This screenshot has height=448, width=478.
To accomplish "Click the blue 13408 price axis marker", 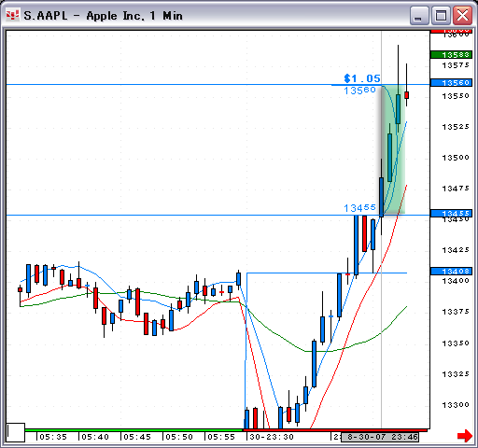I will click(451, 271).
